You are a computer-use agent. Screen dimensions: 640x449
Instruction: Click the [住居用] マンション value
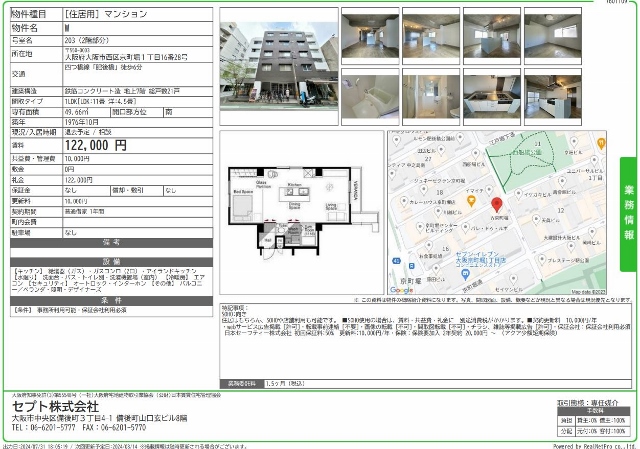pyautogui.click(x=106, y=14)
